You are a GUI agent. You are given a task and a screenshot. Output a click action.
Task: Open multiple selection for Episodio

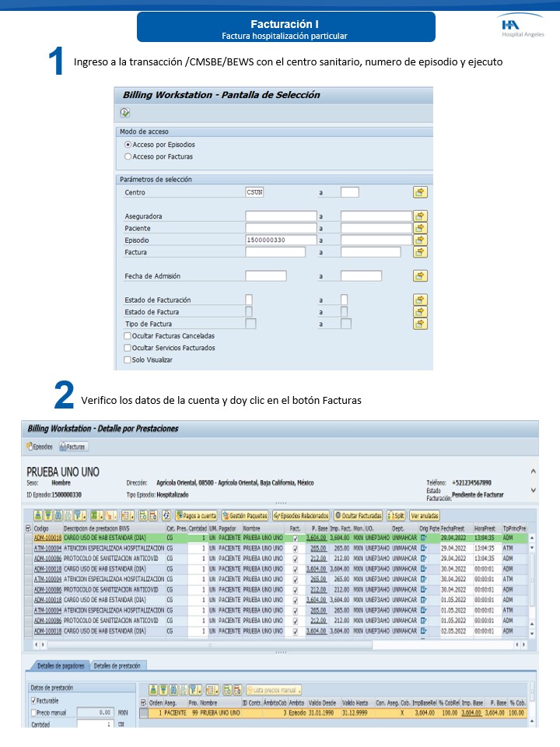[420, 240]
